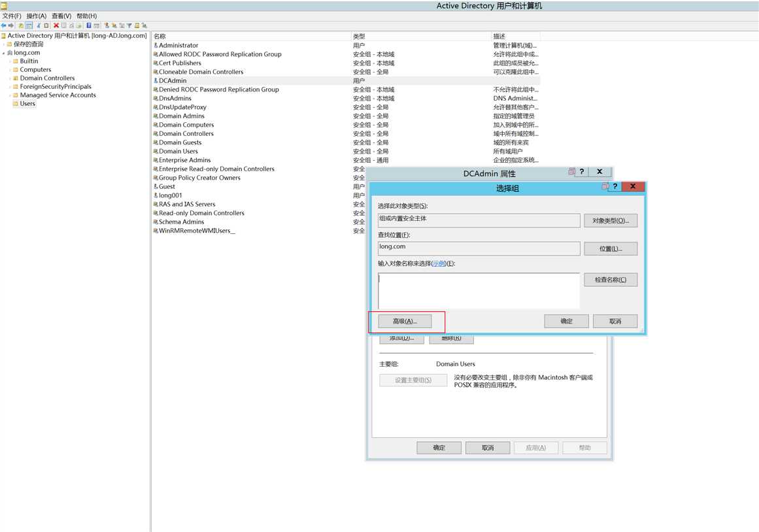
Task: Select Domain Computers row
Action: click(346, 125)
